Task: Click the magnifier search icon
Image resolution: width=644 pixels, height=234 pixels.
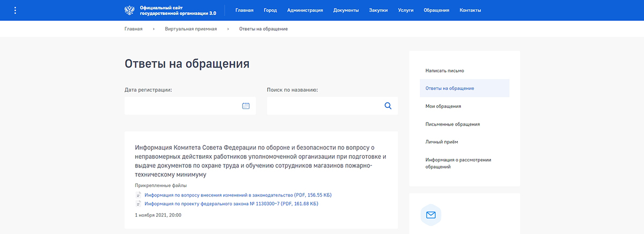Action: (388, 106)
